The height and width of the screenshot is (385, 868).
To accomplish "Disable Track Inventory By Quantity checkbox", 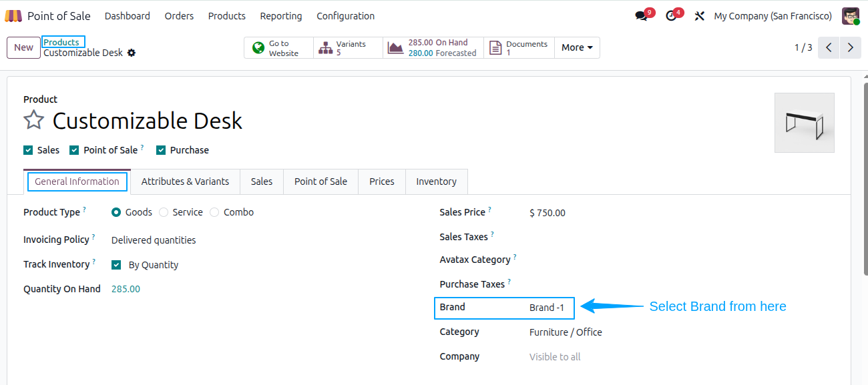I will pyautogui.click(x=116, y=265).
